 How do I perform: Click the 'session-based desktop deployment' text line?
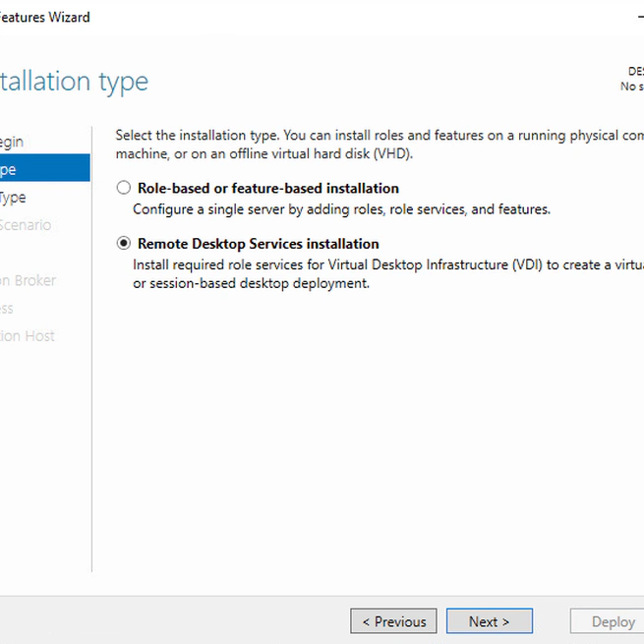[251, 283]
